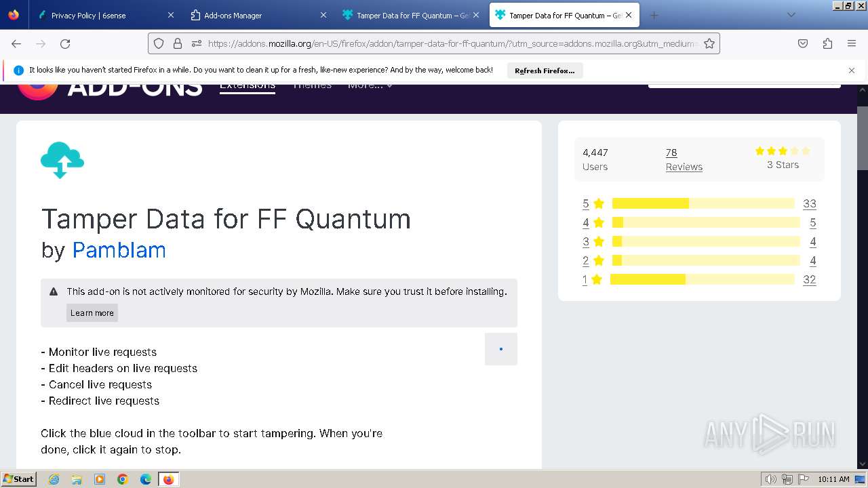Open Action Center flag icon
The height and width of the screenshot is (488, 868).
(x=803, y=479)
